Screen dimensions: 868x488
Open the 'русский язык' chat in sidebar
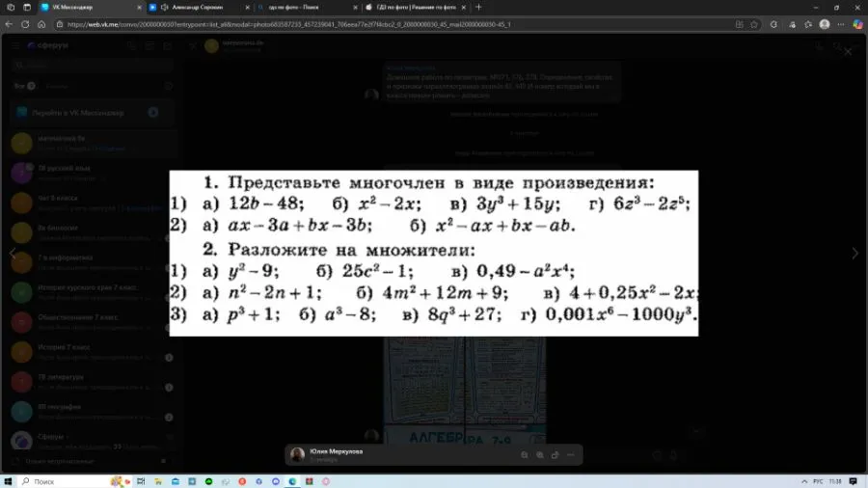point(92,173)
